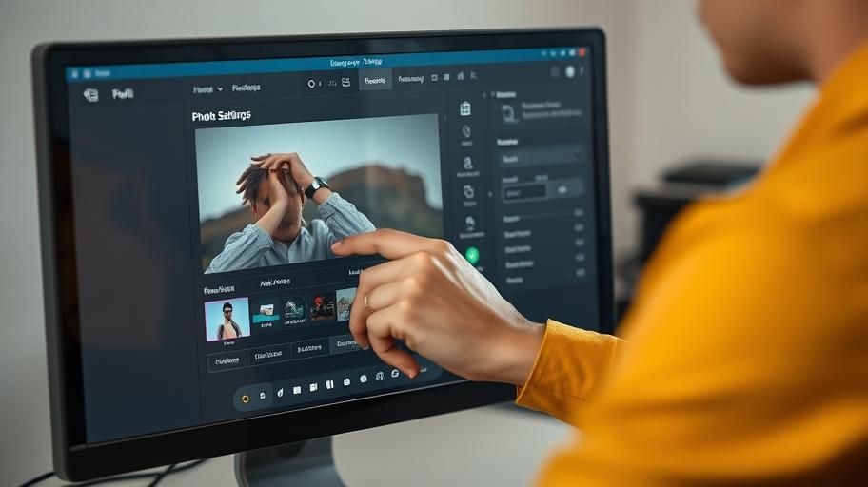Open the white avatar circle in the top right
The image size is (868, 487).
(x=570, y=72)
